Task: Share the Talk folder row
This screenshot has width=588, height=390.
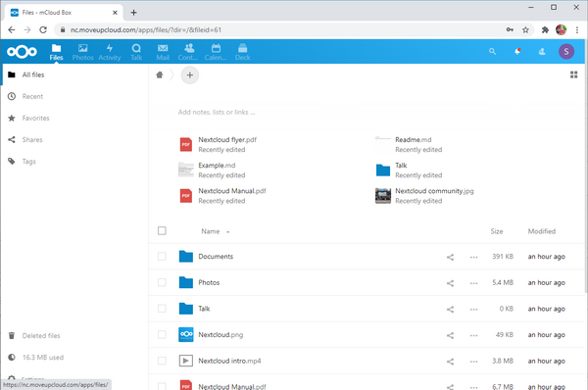Action: coord(450,309)
